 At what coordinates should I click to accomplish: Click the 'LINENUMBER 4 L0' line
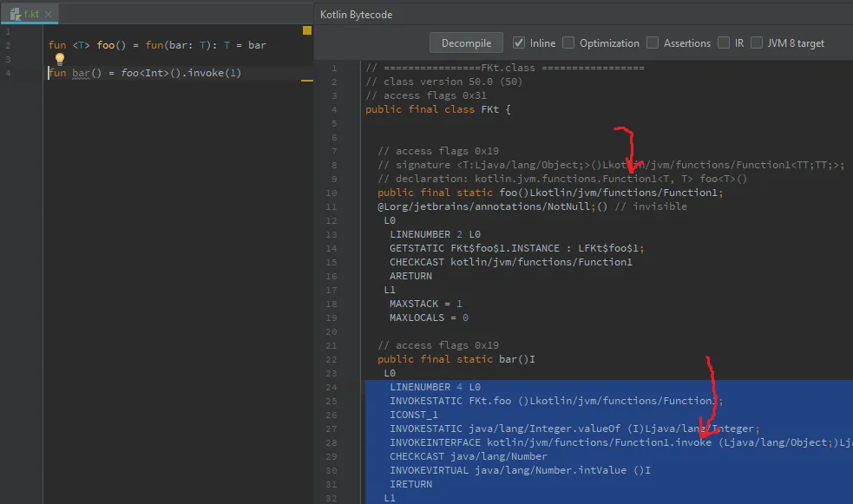(x=435, y=387)
